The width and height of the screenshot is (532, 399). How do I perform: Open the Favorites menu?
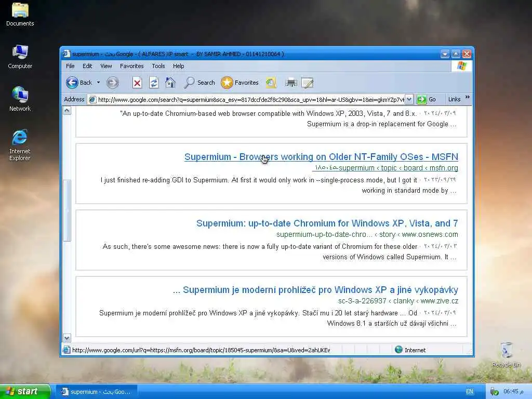click(131, 66)
